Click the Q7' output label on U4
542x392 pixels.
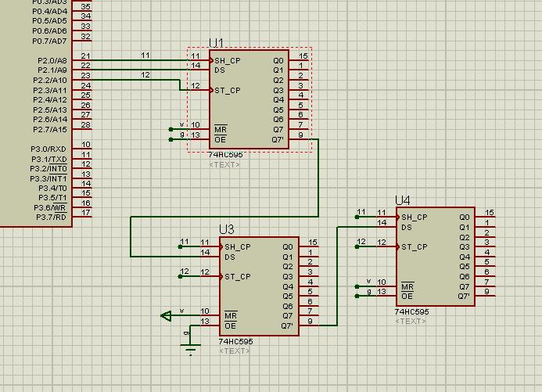[464, 297]
